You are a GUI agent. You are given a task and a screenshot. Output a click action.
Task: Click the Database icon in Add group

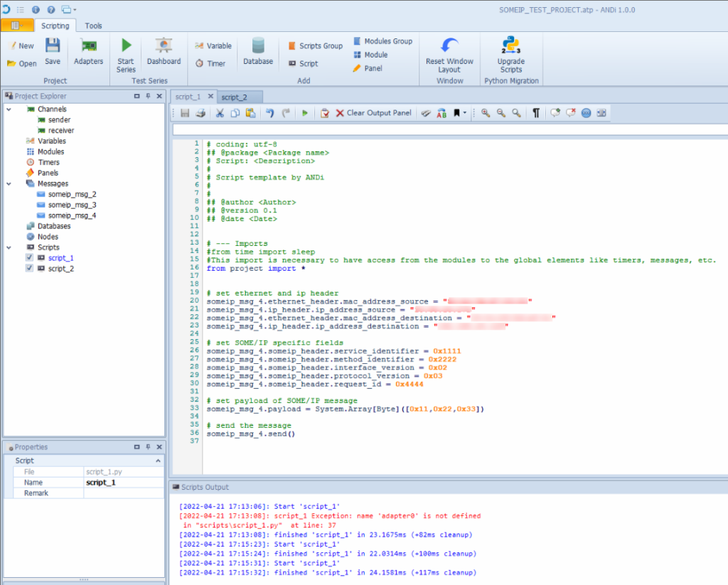258,46
